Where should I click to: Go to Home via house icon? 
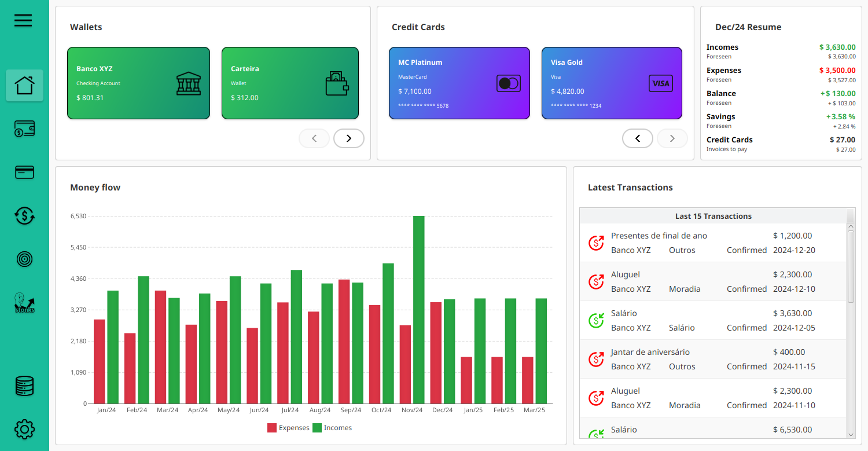[24, 86]
